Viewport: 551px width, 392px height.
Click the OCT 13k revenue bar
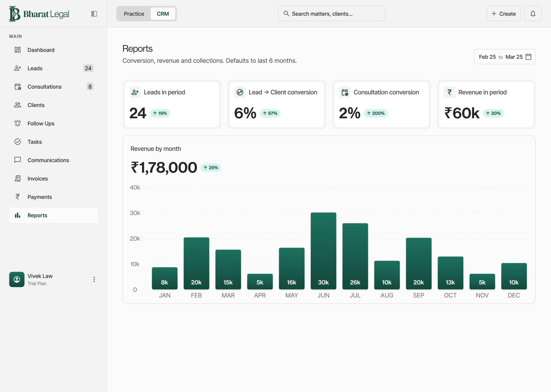[x=450, y=273]
